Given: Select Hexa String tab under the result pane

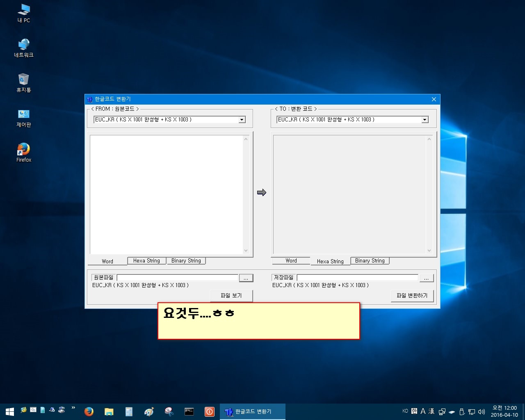Looking at the screenshot, I should (x=330, y=261).
